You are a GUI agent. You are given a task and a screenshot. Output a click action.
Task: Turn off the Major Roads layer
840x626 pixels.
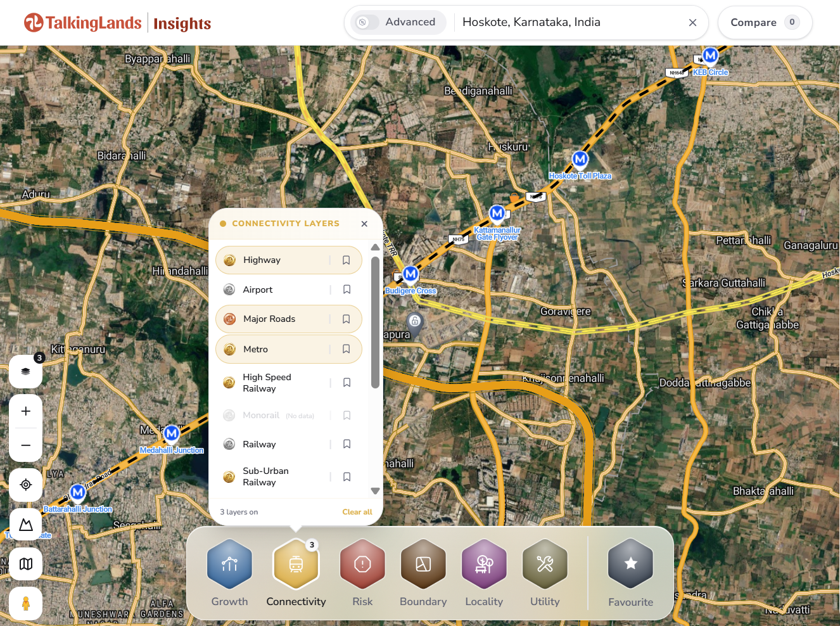coord(288,319)
